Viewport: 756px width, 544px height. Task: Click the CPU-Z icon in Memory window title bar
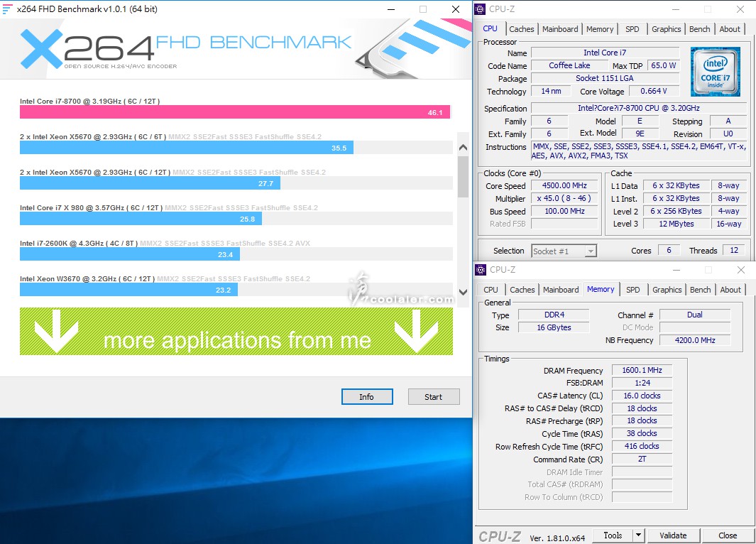point(481,270)
